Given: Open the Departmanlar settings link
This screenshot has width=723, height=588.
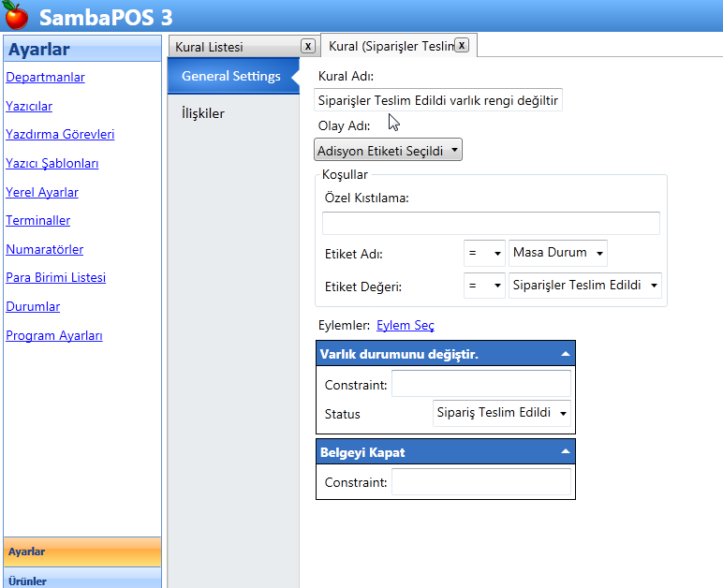Looking at the screenshot, I should pyautogui.click(x=45, y=78).
